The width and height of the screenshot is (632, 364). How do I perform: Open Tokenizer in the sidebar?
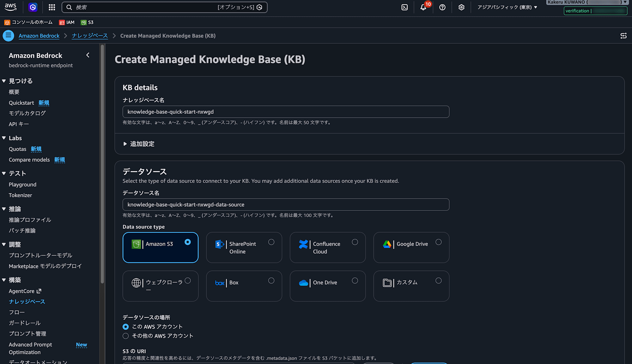[21, 195]
